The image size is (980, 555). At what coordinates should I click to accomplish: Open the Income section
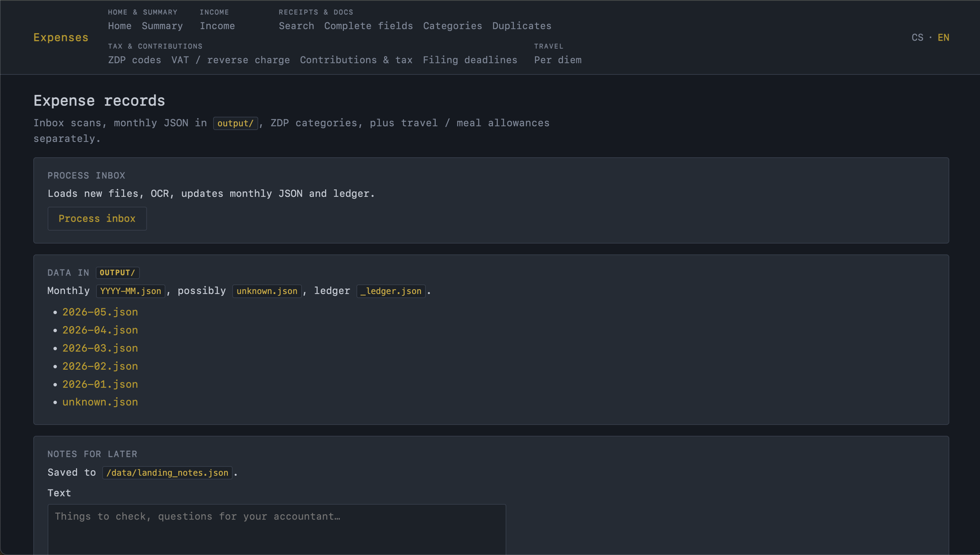pyautogui.click(x=217, y=26)
